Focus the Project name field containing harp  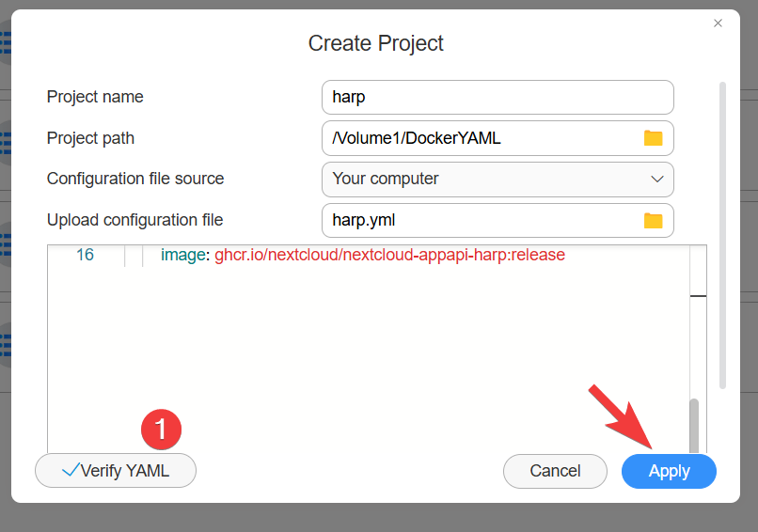click(x=497, y=97)
